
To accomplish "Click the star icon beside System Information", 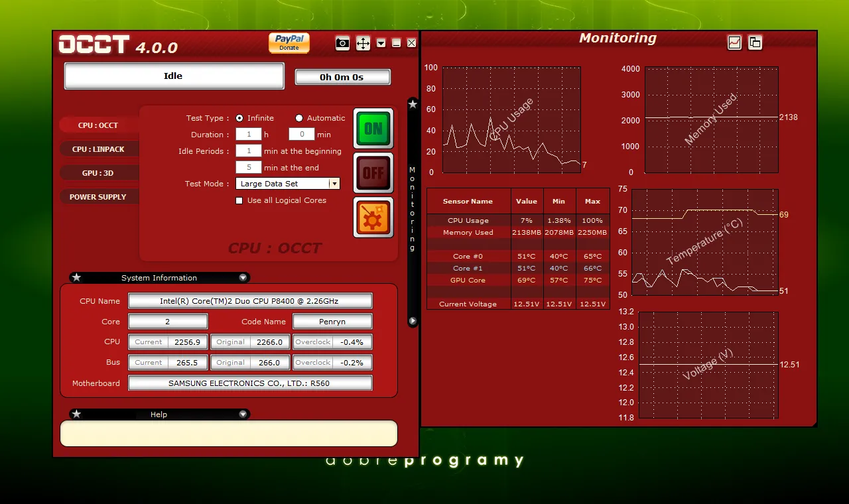I will (x=77, y=278).
